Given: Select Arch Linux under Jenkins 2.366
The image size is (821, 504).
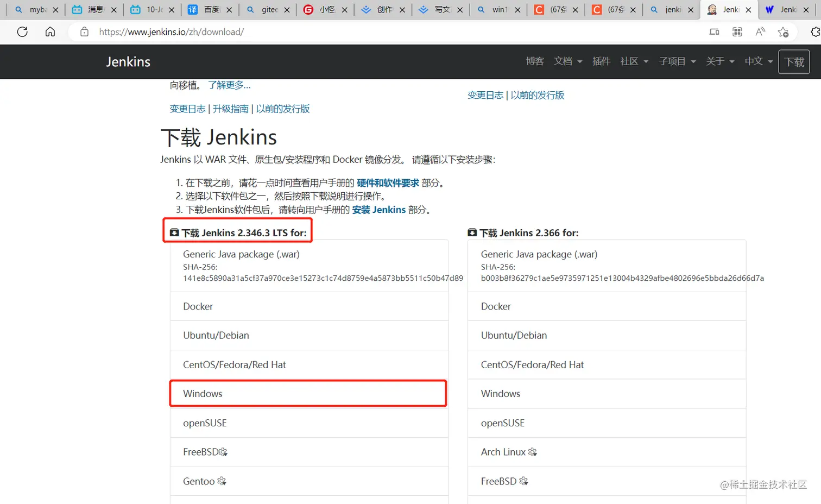Looking at the screenshot, I should click(x=607, y=452).
